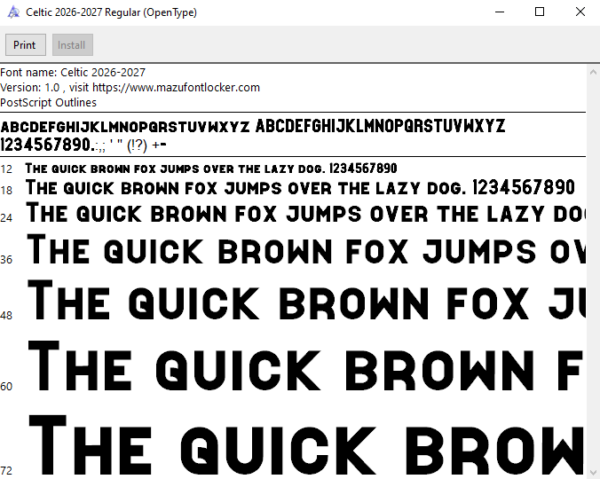Click the 36 point sample sentence

tap(306, 250)
